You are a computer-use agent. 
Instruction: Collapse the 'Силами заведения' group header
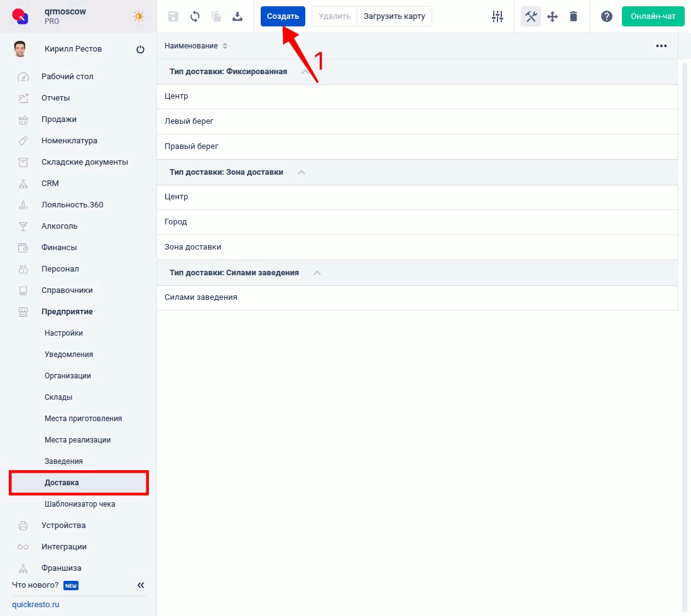(x=317, y=273)
